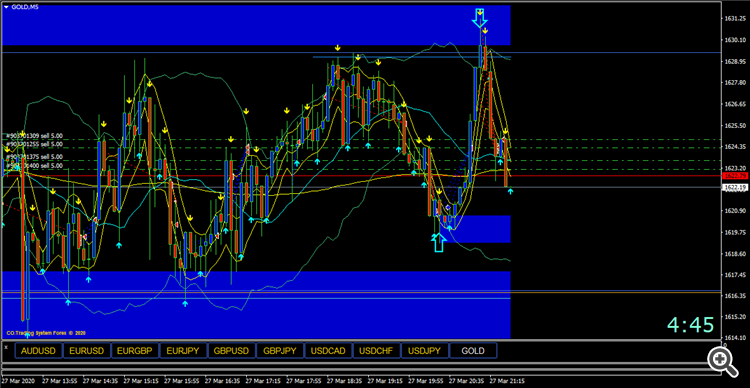The image size is (750, 388).
Task: Click the 27 Mar 18:35 time label
Action: click(344, 381)
